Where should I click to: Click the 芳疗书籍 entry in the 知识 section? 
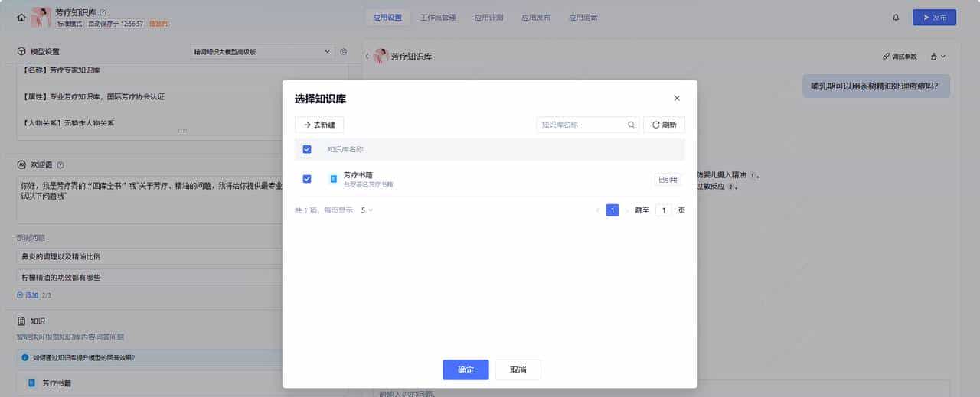pos(182,382)
